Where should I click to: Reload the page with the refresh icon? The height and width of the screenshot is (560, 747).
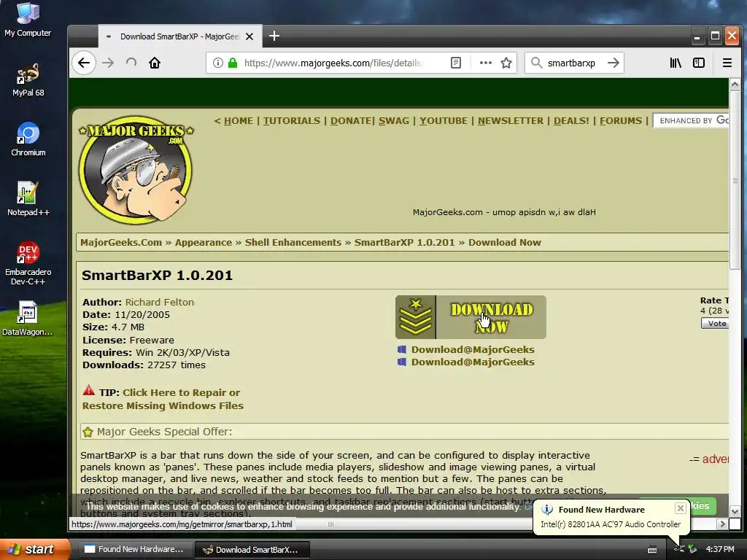[x=131, y=63]
